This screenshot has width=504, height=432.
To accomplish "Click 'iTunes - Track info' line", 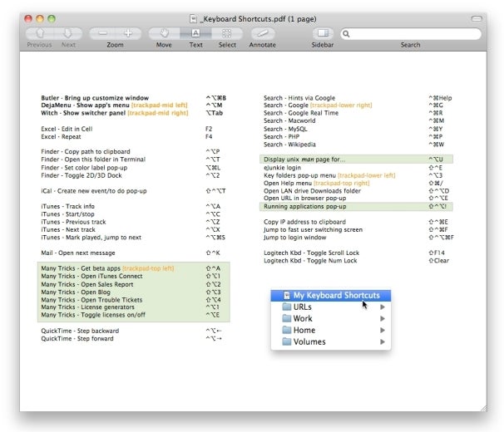I will pos(67,206).
